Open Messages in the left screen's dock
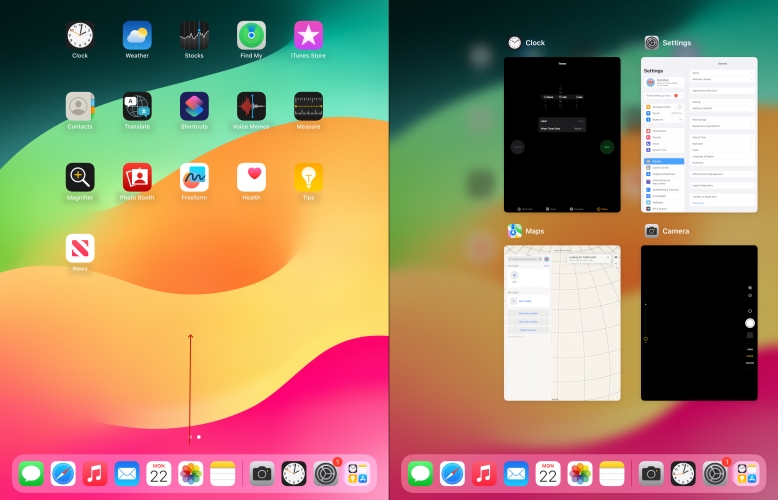The image size is (778, 500). point(31,474)
